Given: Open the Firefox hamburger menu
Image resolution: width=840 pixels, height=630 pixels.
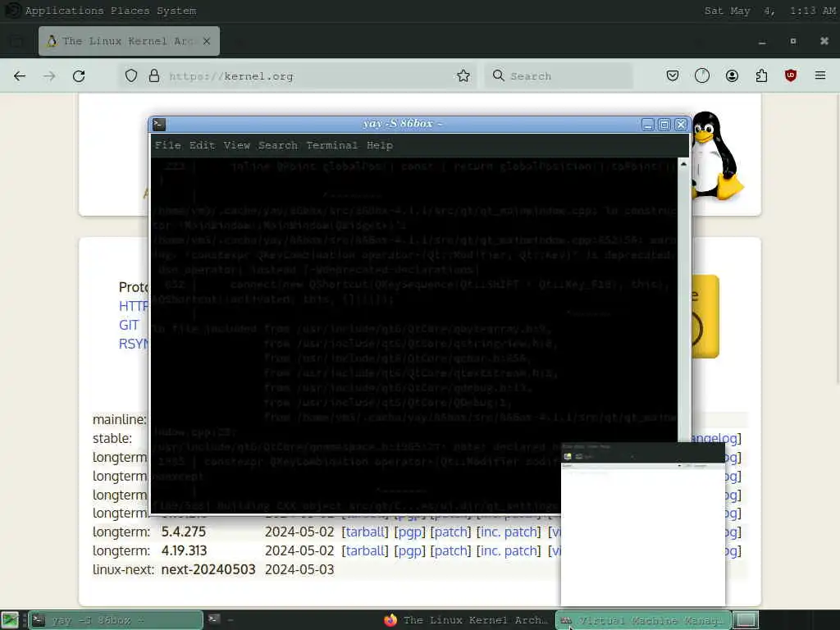Looking at the screenshot, I should (820, 76).
